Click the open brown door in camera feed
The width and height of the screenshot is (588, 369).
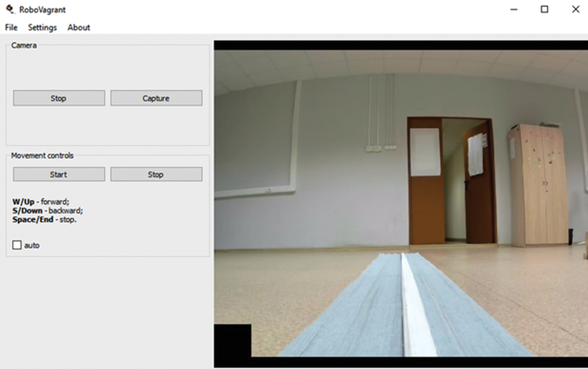pos(481,181)
